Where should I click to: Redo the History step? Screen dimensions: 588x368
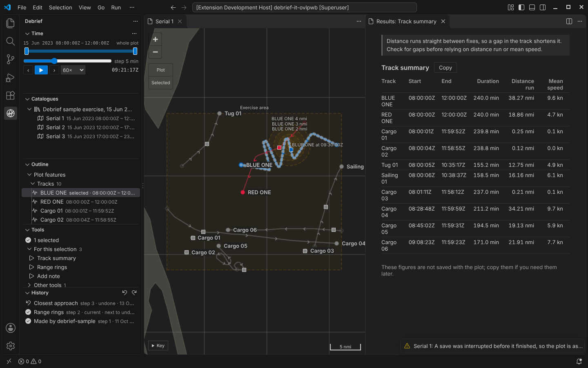(134, 293)
